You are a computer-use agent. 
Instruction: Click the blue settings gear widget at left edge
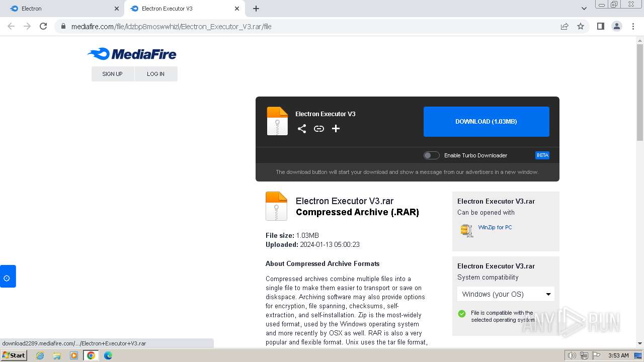click(x=8, y=277)
